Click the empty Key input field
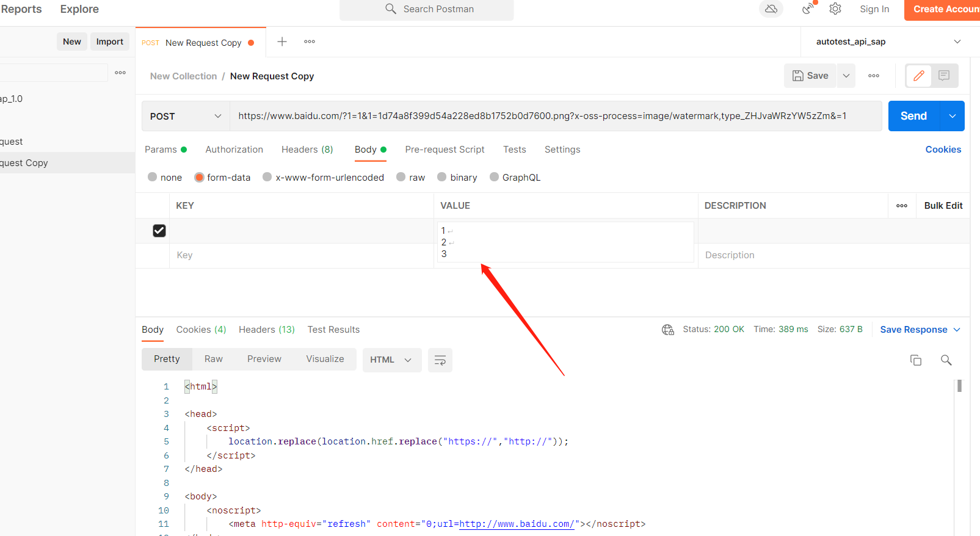 pyautogui.click(x=301, y=255)
